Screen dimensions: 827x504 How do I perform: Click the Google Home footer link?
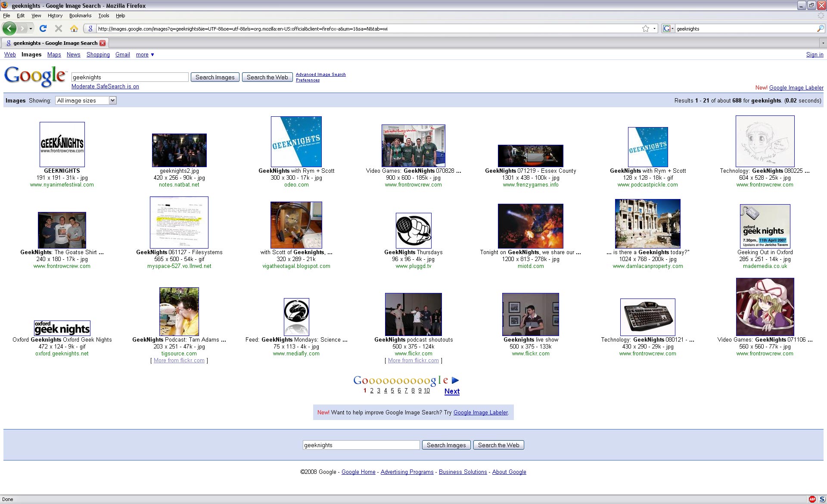(x=358, y=472)
